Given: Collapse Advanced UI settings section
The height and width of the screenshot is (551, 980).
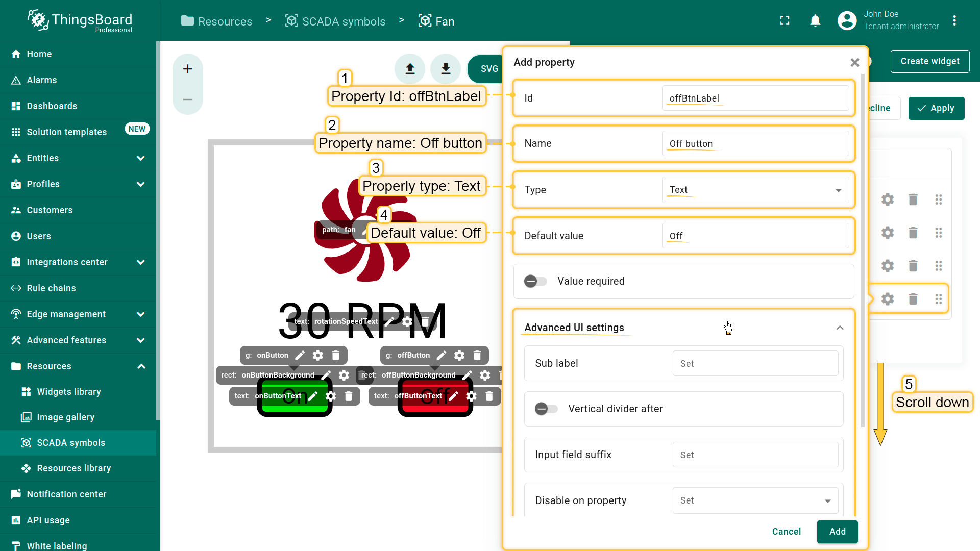Looking at the screenshot, I should (840, 328).
